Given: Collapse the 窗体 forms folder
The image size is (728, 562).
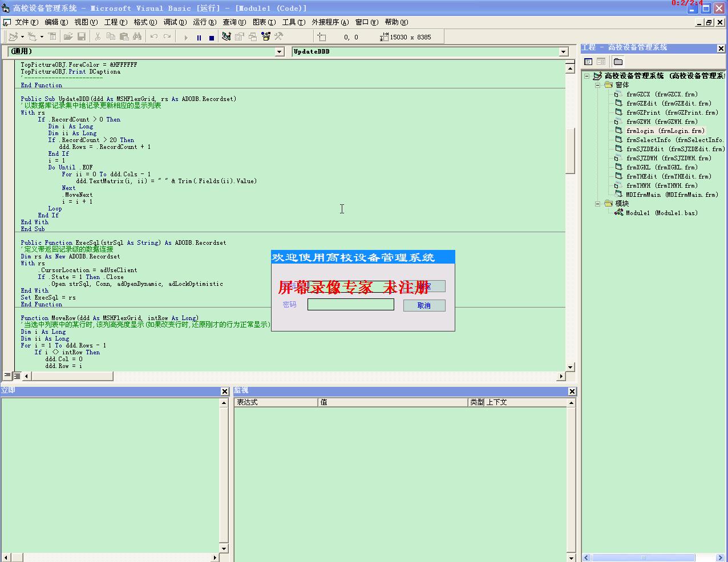Looking at the screenshot, I should (598, 85).
